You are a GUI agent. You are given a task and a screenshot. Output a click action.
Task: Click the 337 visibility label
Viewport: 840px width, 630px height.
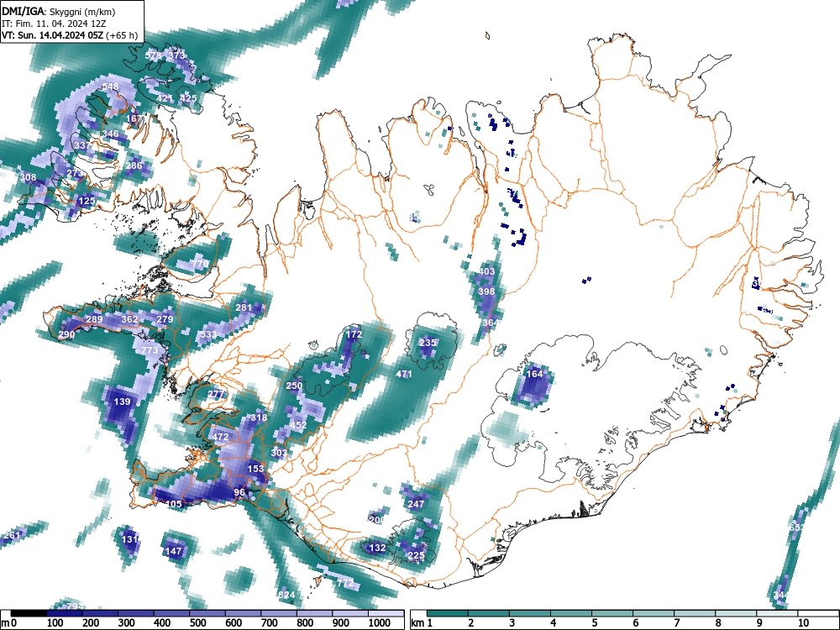click(82, 145)
